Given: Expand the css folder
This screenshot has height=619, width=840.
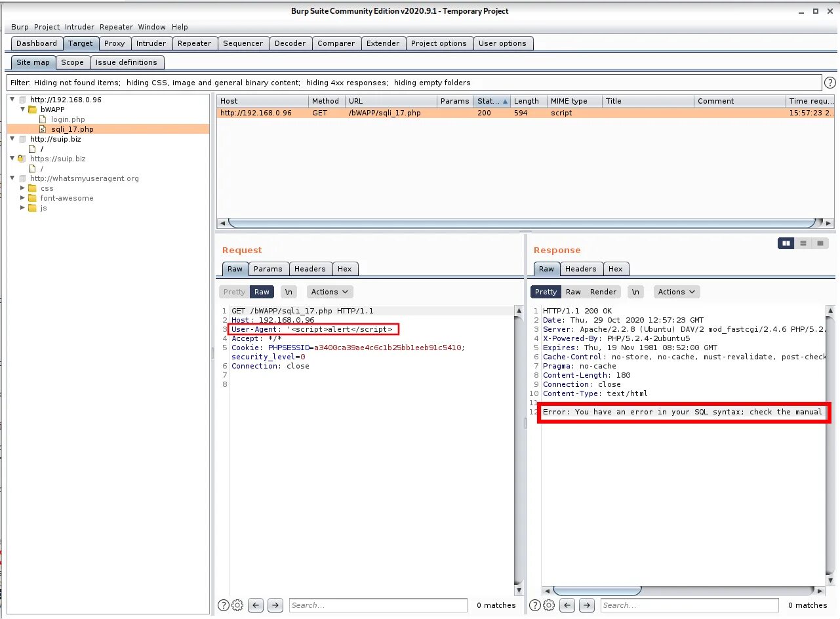Looking at the screenshot, I should tap(22, 188).
